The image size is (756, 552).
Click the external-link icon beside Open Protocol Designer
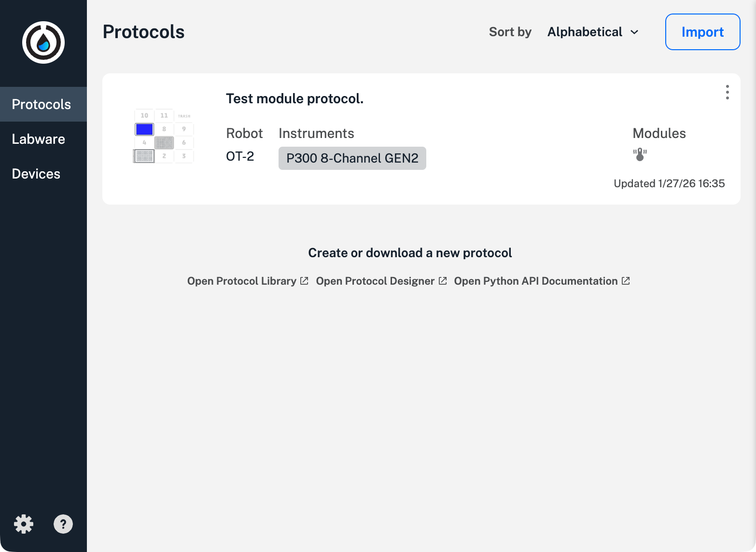click(x=443, y=280)
